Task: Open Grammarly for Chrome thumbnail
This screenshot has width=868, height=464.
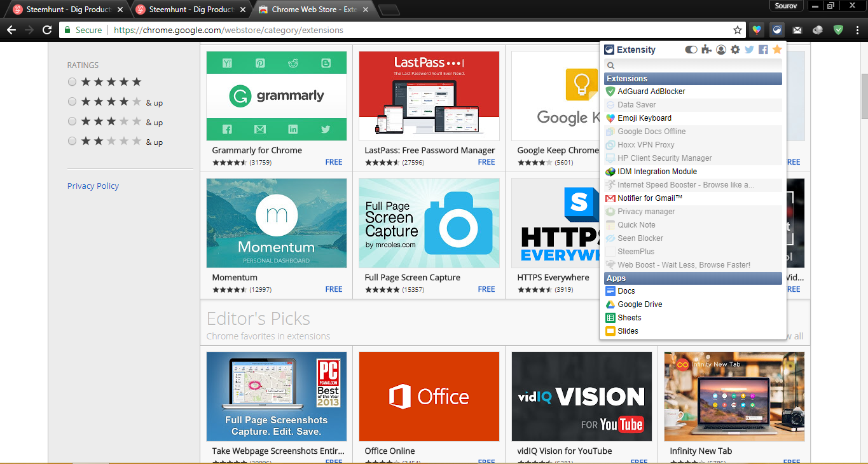Action: 277,96
